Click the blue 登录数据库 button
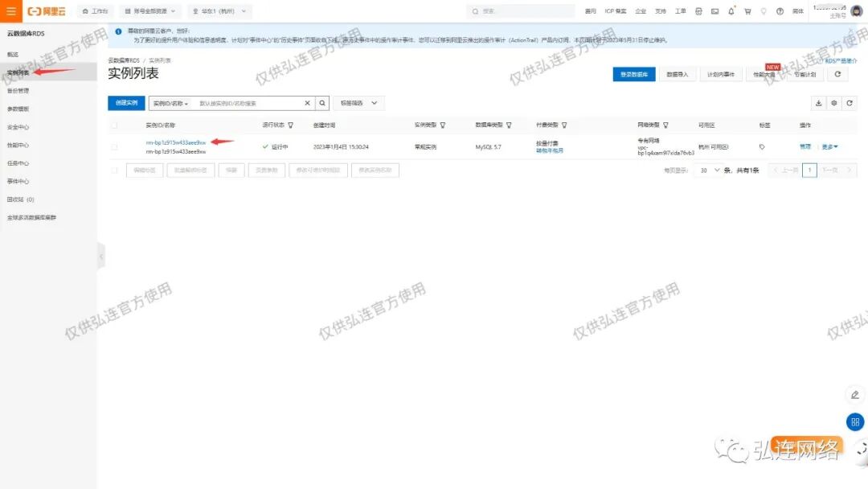This screenshot has width=868, height=489. pyautogui.click(x=634, y=74)
